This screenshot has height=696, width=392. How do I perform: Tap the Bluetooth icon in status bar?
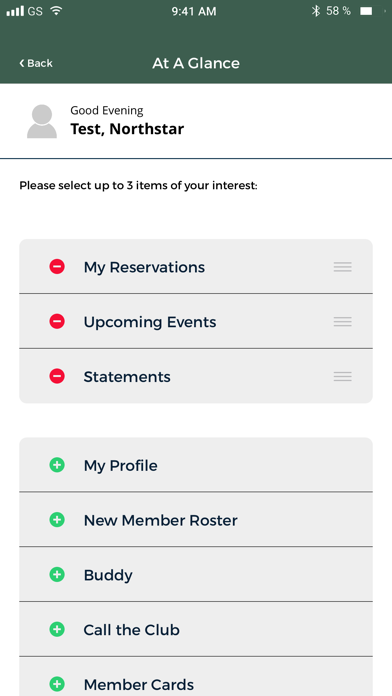(x=316, y=11)
